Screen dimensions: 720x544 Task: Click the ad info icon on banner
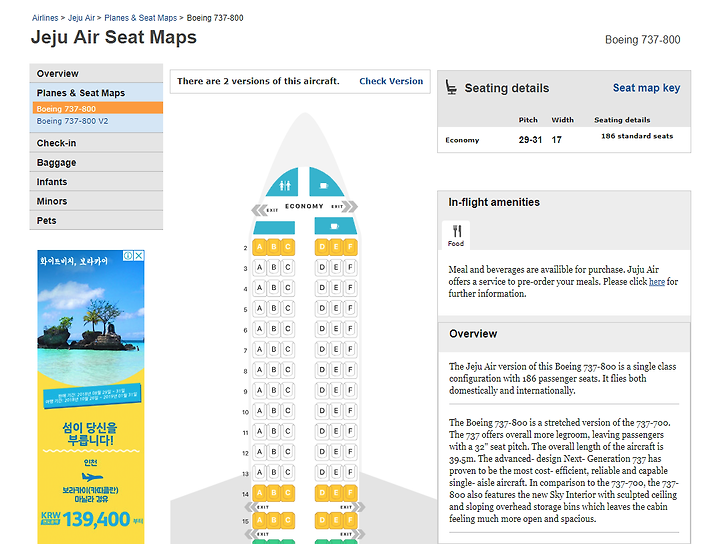(x=128, y=255)
